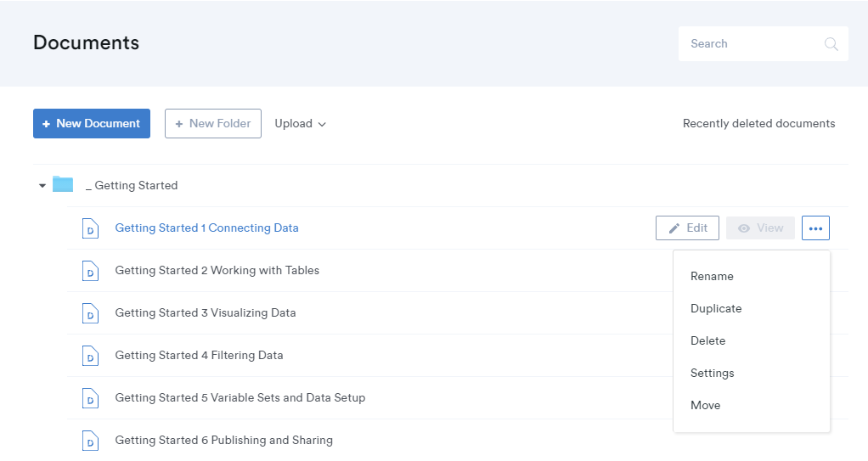Open Settings from the document menu
The height and width of the screenshot is (461, 868).
[x=712, y=373]
